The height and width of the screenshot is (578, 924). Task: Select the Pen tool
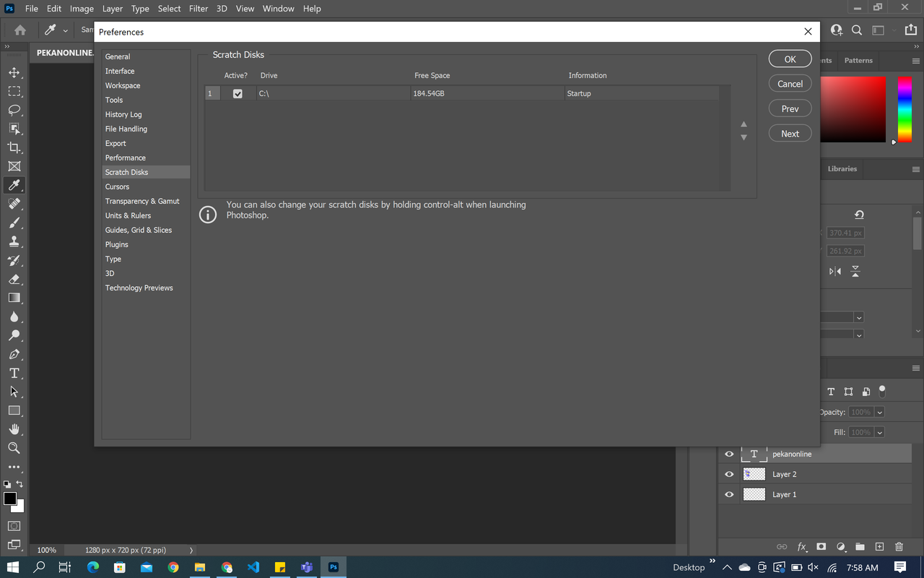tap(14, 354)
